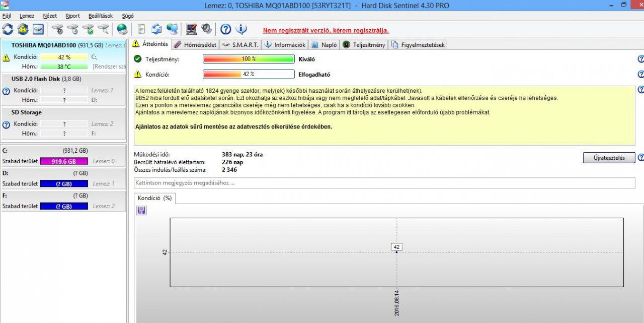644x323 pixels.
Task: Click the help icon next to Kondíció bar
Action: click(x=640, y=74)
